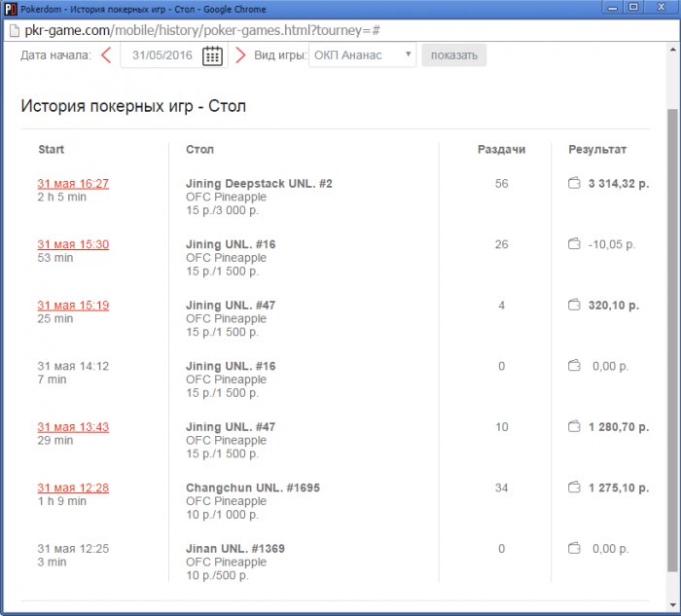The width and height of the screenshot is (681, 616).
Task: Click the Start column header
Action: pyautogui.click(x=51, y=149)
